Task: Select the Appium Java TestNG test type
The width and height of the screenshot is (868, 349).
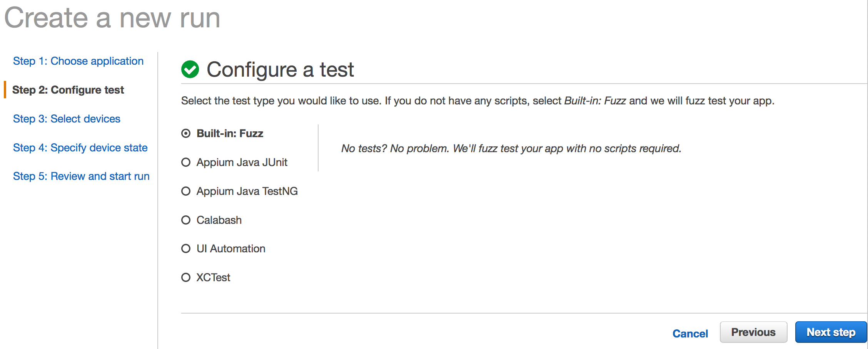Action: [x=186, y=191]
